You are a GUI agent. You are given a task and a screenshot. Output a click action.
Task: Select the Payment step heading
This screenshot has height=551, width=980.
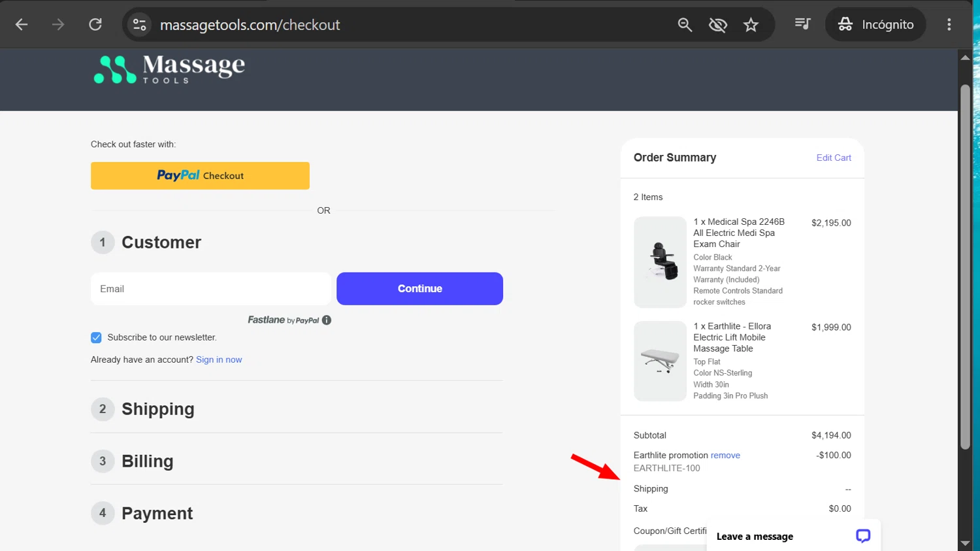click(157, 514)
